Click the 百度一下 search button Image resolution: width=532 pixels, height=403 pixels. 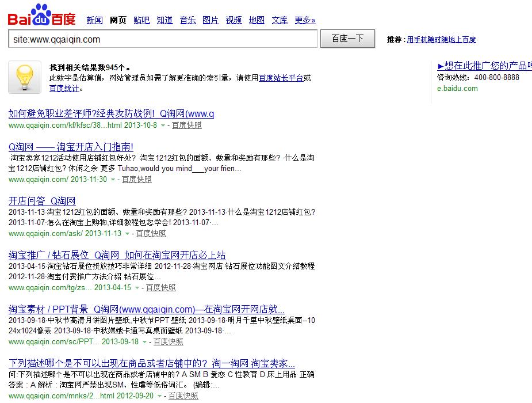tap(348, 39)
